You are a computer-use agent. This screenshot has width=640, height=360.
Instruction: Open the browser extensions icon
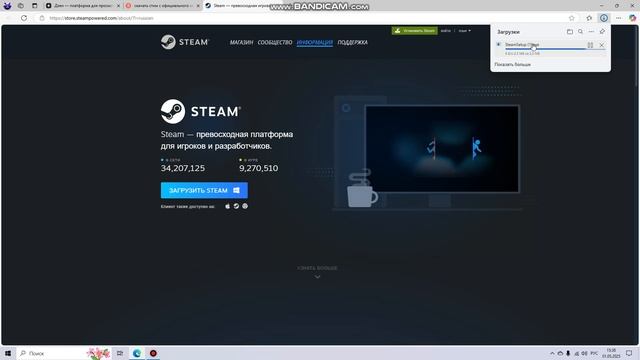point(589,18)
